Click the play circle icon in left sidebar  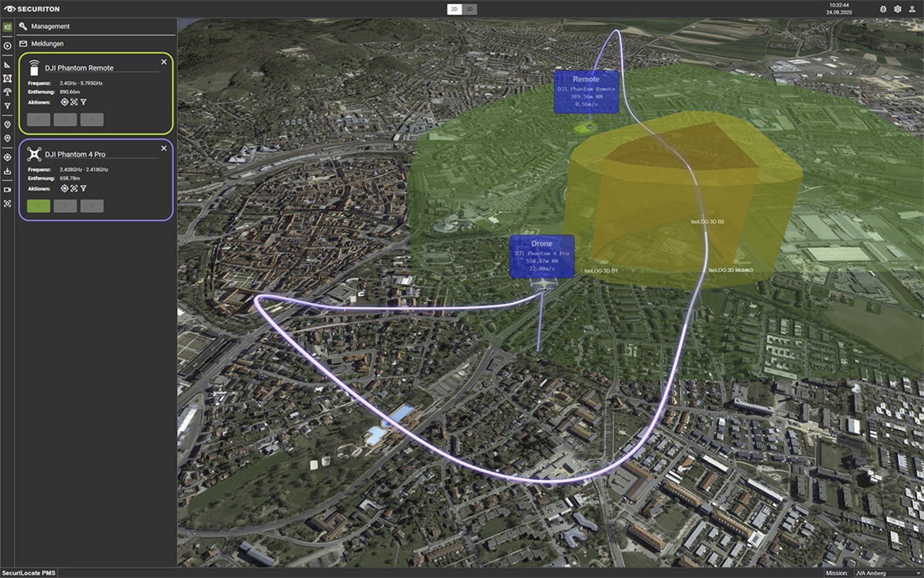click(7, 46)
